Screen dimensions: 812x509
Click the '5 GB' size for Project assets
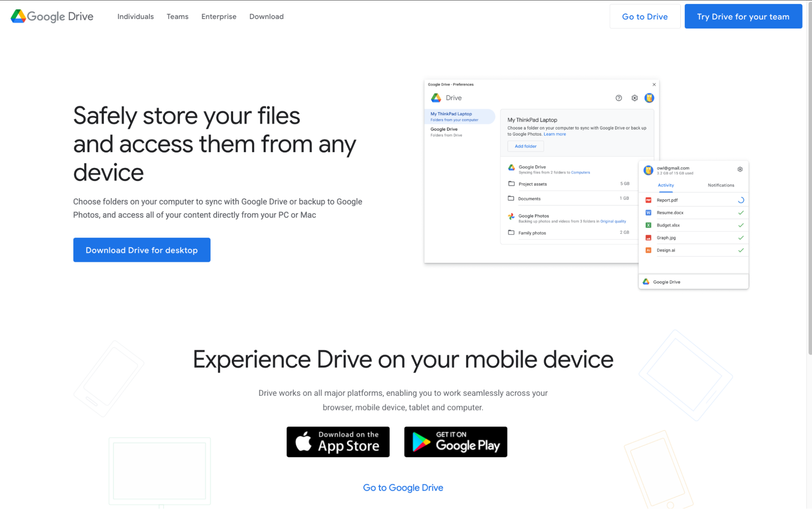click(624, 184)
